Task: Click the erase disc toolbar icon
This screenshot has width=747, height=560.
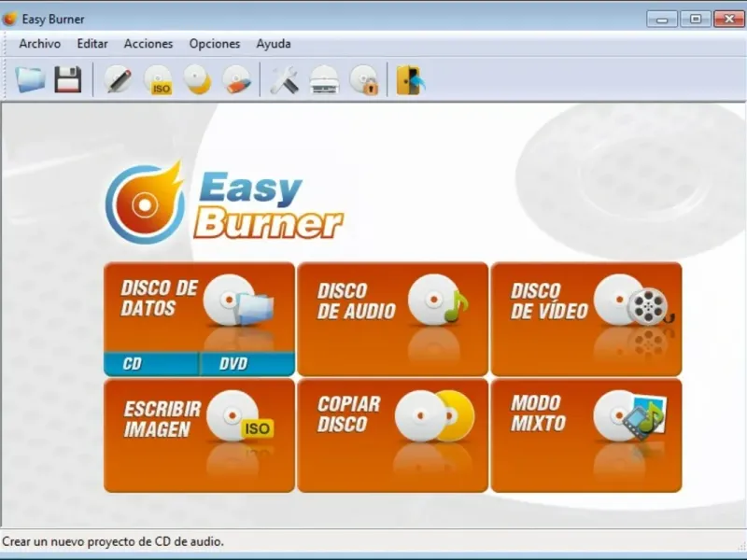Action: tap(237, 79)
